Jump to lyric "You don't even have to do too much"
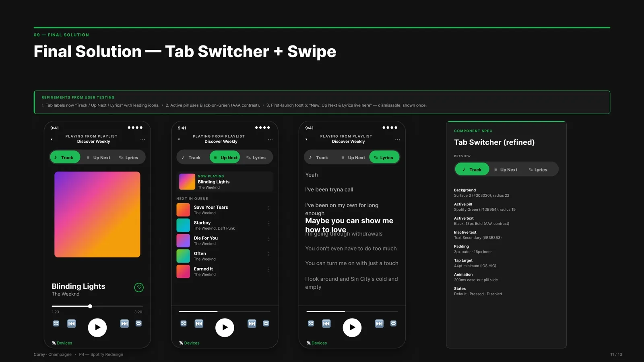This screenshot has height=362, width=644. click(x=351, y=249)
